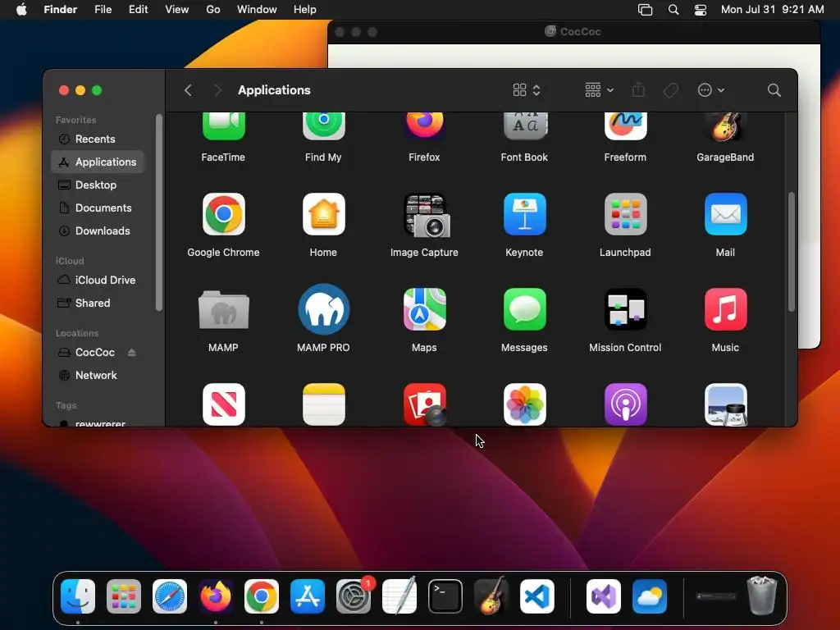Open Downloads in the sidebar
Screen dimensions: 840x630
pos(98,231)
